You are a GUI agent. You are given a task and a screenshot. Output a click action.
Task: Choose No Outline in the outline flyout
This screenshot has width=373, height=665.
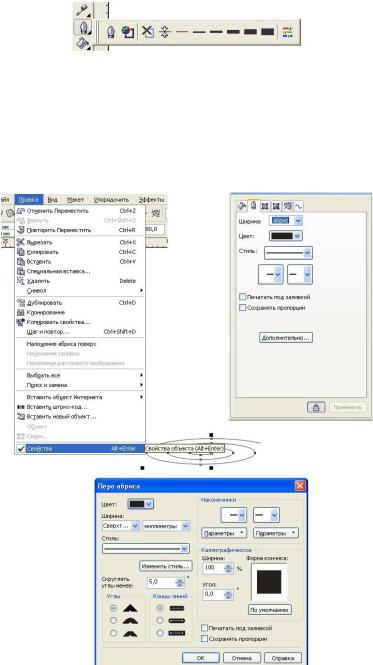(x=147, y=32)
